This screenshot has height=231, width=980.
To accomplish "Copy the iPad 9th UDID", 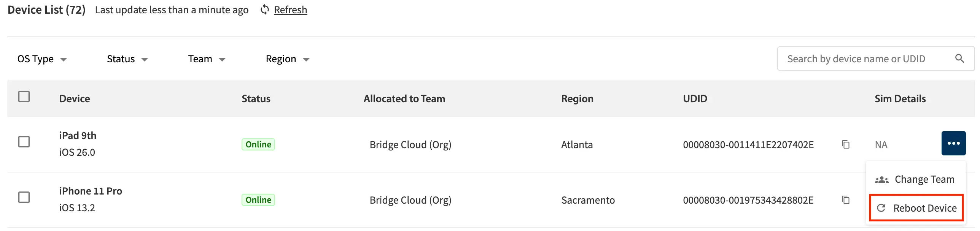I will [845, 144].
